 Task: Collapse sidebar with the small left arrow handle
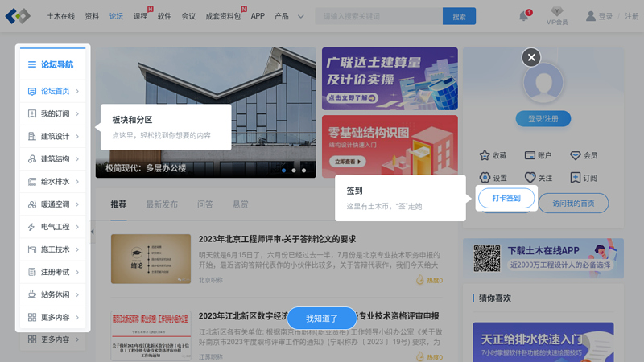coord(92,232)
